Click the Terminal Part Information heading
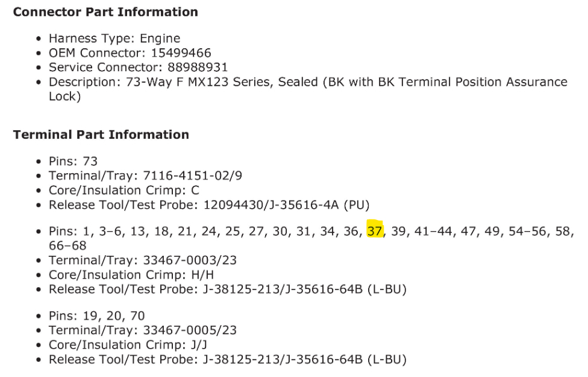 click(101, 135)
